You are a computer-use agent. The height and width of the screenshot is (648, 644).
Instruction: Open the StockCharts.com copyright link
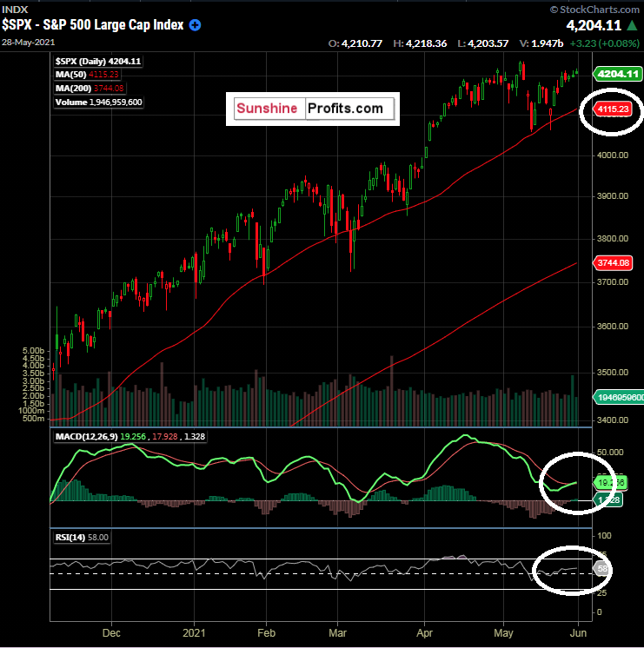click(594, 9)
